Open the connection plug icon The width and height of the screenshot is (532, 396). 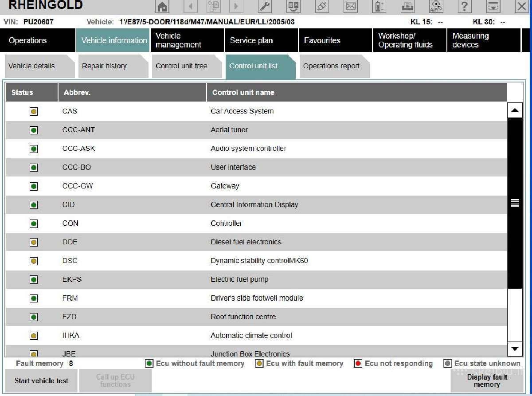click(322, 6)
